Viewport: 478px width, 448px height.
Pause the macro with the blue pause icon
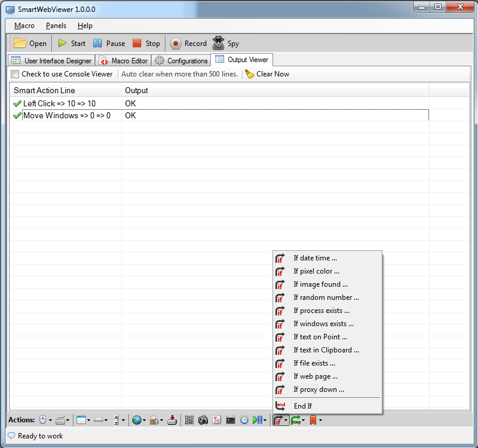97,43
